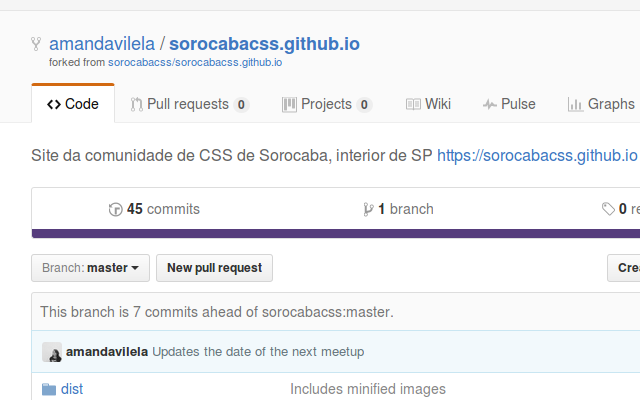Open the sorocabacss.github.io repository title link
Screen dimensions: 640x400
264,44
